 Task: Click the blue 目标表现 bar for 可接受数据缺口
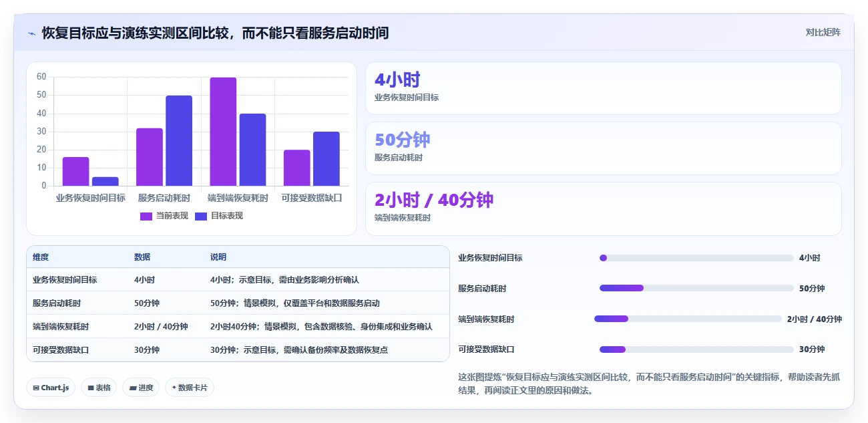coord(327,158)
